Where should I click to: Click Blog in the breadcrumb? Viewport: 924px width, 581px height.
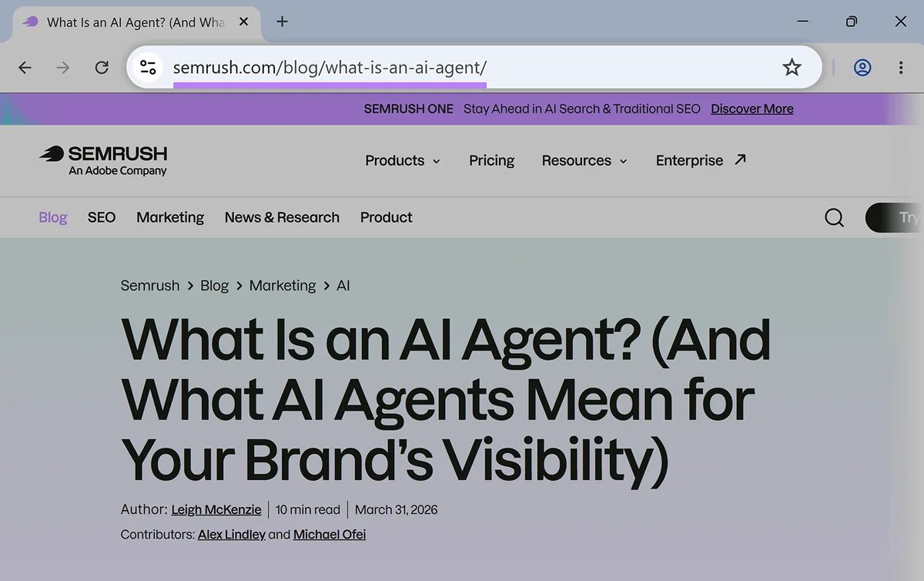(x=214, y=285)
